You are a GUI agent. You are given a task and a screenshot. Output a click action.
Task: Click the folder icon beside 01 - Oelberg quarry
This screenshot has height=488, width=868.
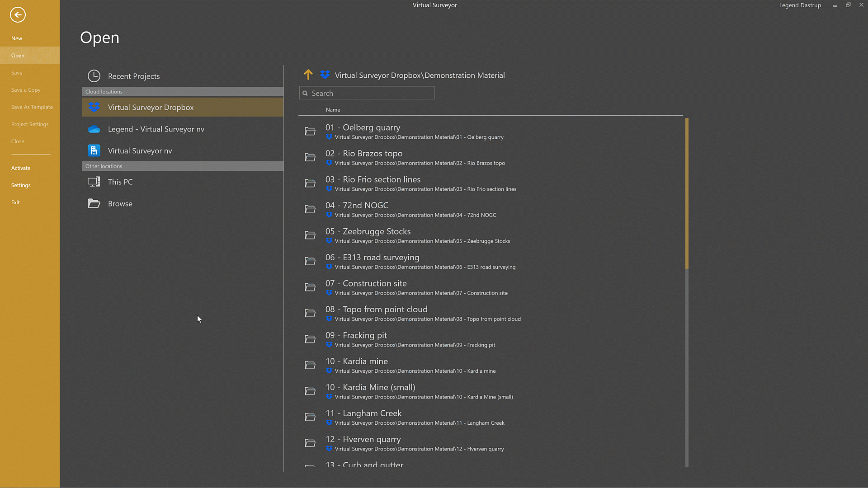[x=310, y=131]
